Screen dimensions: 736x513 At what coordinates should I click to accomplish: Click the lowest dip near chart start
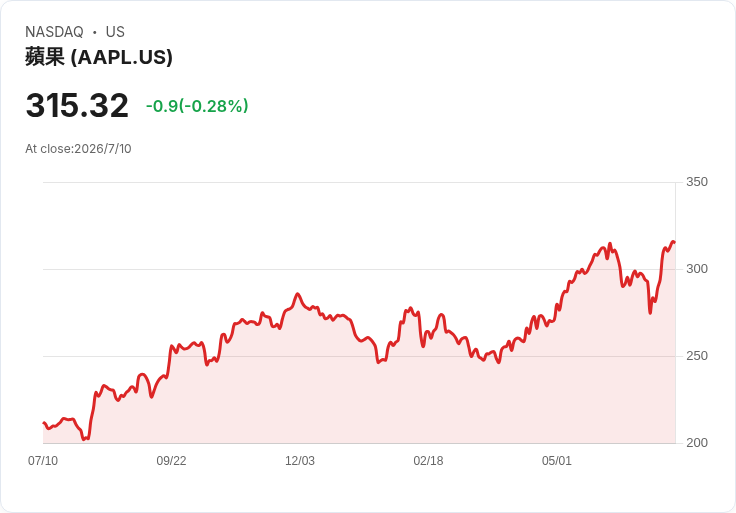click(x=84, y=439)
